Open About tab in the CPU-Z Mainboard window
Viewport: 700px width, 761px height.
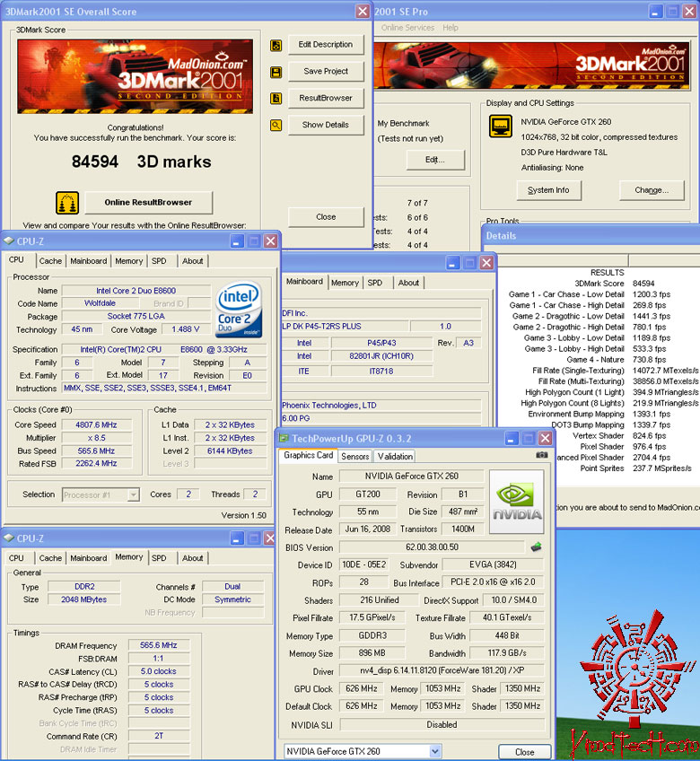pos(408,283)
